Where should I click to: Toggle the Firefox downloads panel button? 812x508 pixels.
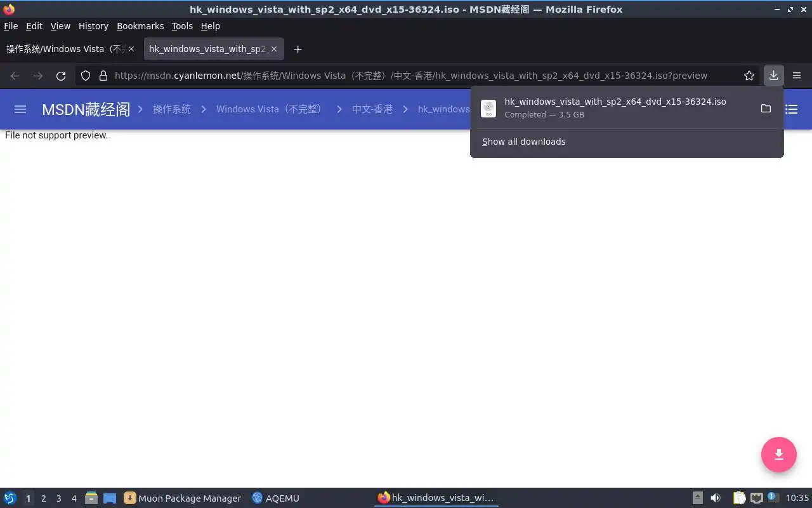[773, 76]
